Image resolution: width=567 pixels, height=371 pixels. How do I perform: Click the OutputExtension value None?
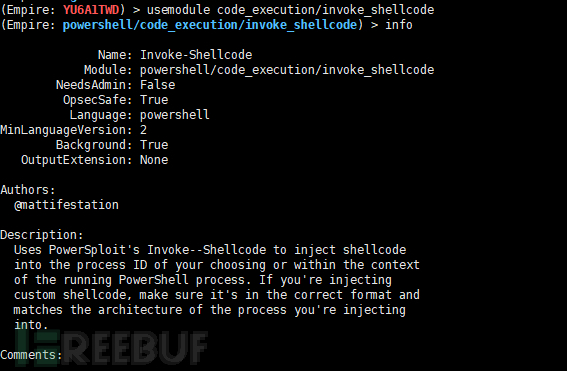tap(154, 160)
